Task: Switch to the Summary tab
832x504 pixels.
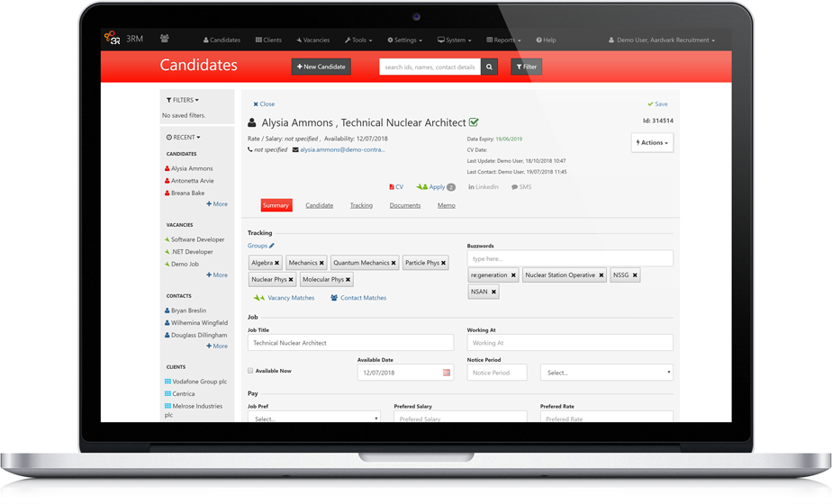Action: [276, 205]
